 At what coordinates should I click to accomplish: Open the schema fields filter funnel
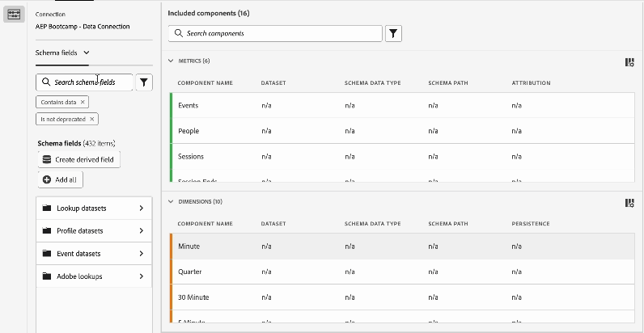click(144, 82)
